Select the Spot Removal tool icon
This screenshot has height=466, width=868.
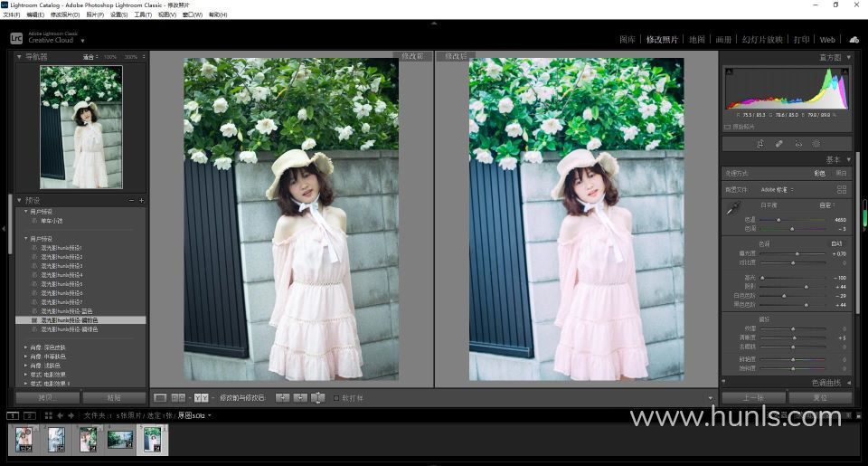tap(778, 144)
